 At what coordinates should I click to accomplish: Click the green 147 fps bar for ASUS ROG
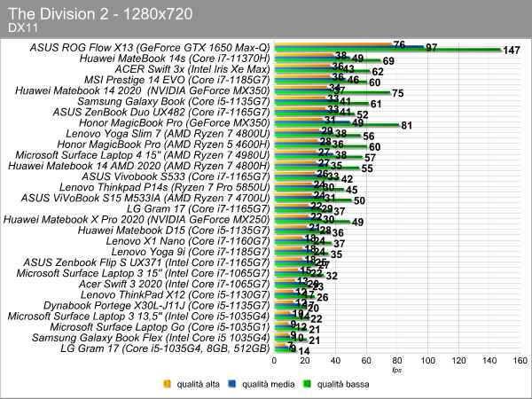coord(387,50)
